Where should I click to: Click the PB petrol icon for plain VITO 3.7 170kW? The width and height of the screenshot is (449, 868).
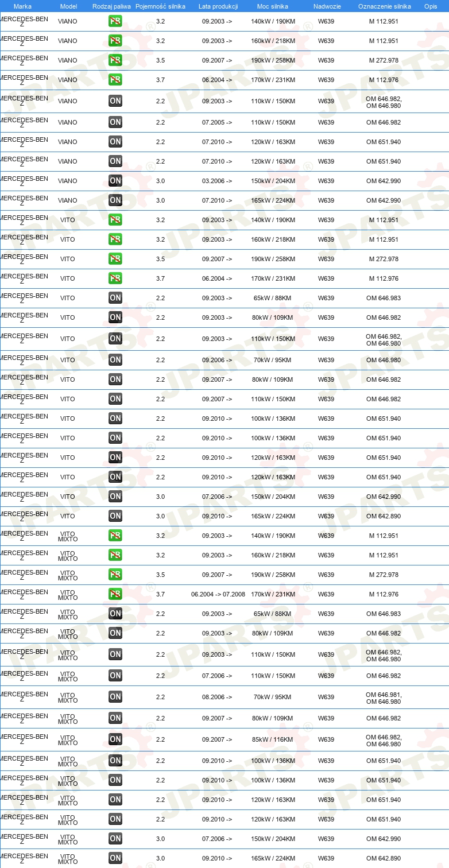(x=115, y=278)
